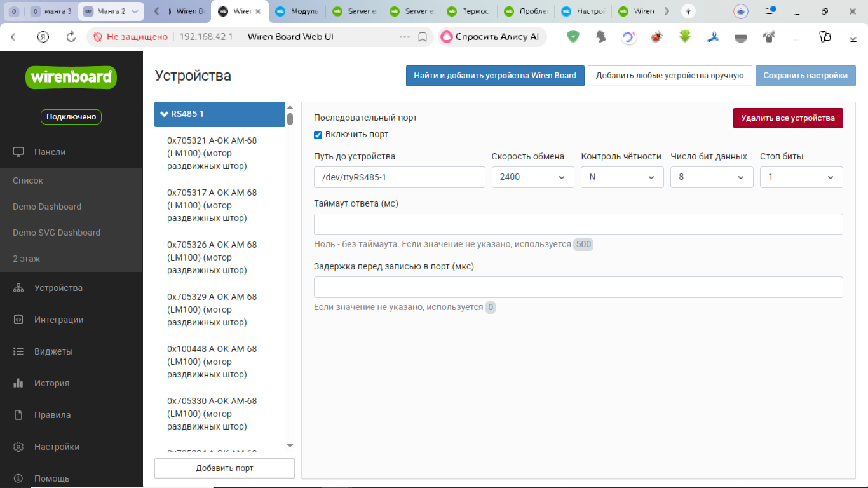Screen dimensions: 868x488
Task: Open the Скорость обмена dropdown
Action: click(532, 177)
